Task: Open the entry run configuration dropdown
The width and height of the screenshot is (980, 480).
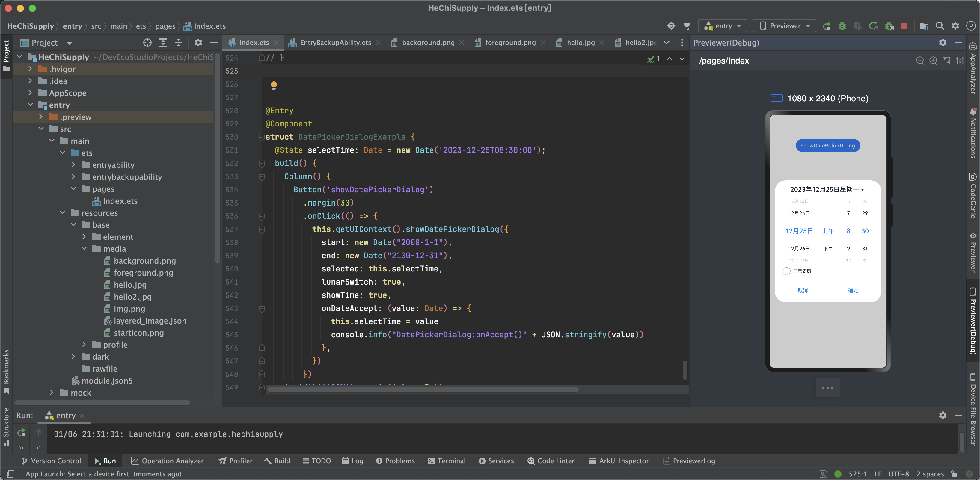Action: pos(723,26)
